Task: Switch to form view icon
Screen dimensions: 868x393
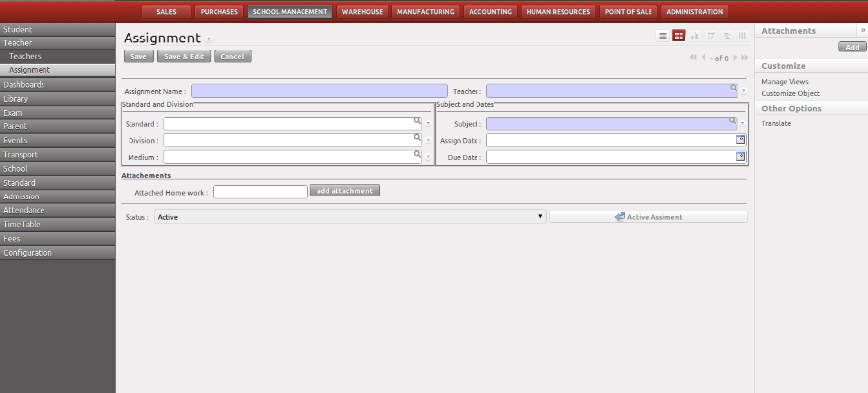Action: coord(678,36)
